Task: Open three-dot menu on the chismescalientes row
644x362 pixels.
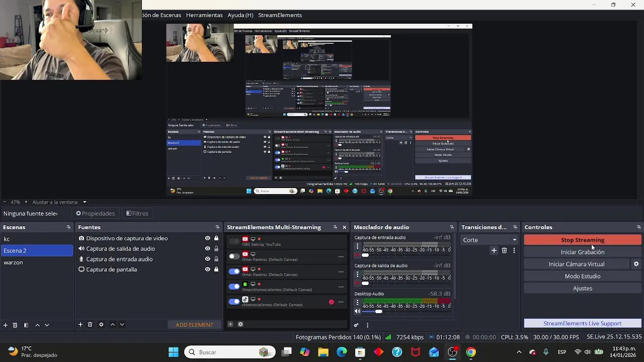Action: (341, 302)
